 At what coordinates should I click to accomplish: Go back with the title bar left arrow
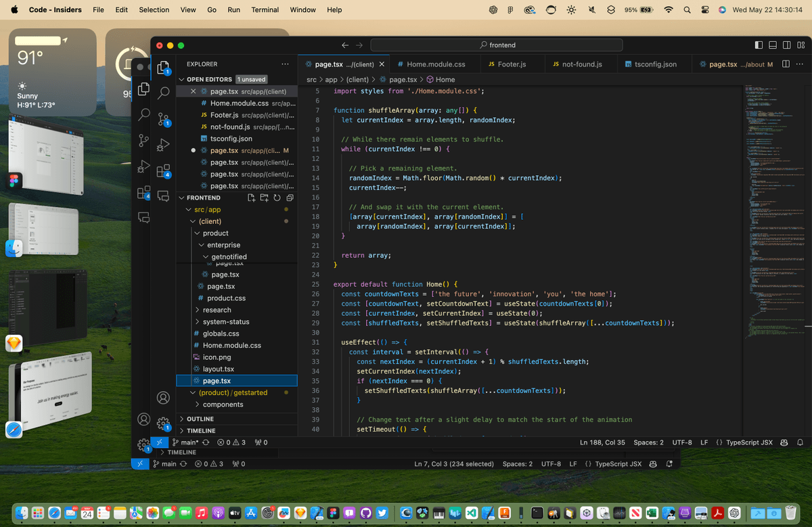[345, 45]
